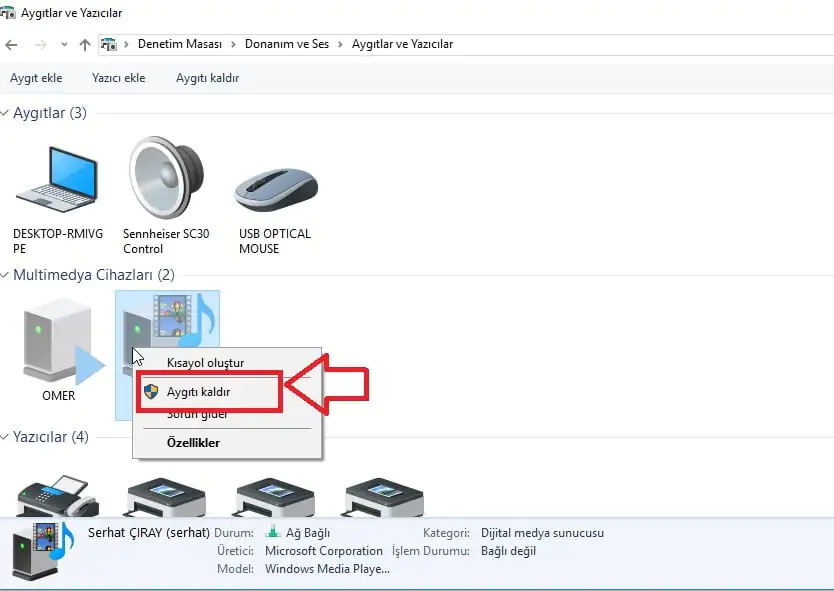The width and height of the screenshot is (834, 591).
Task: Click the Ağ Bağlı status value
Action: click(x=308, y=532)
